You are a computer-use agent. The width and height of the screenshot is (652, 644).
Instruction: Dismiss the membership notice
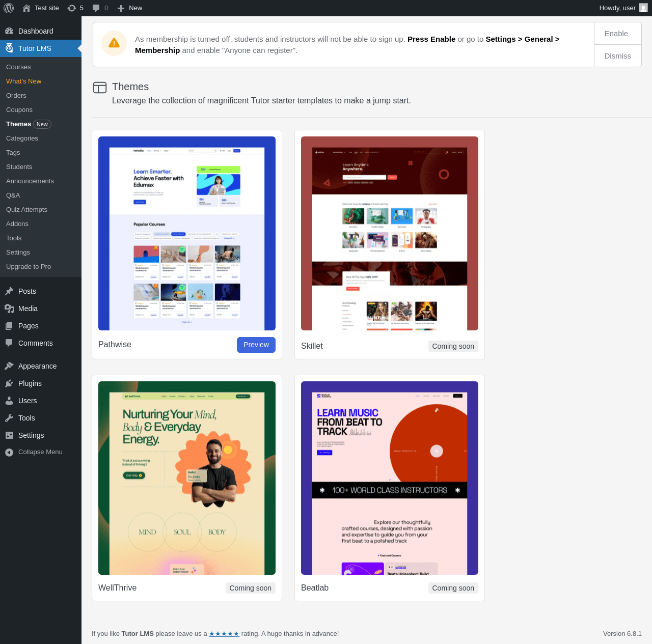tap(617, 56)
